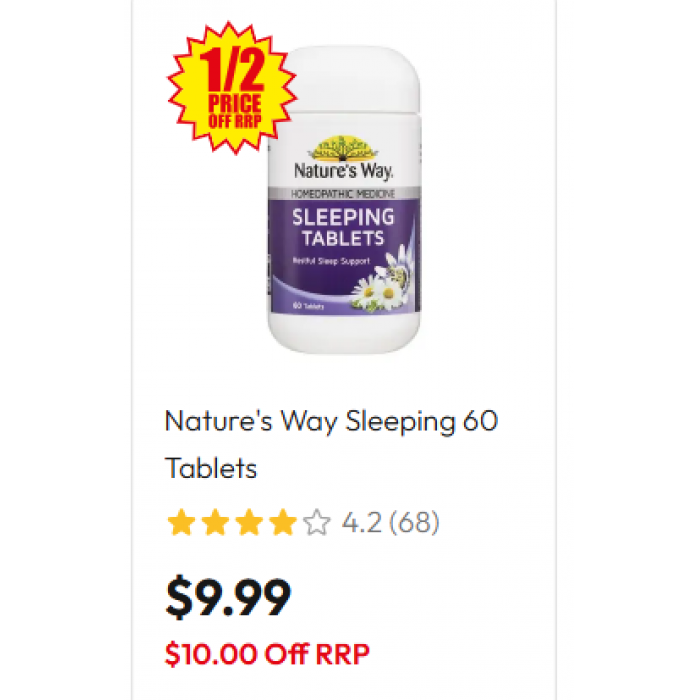Open the 4.2 (68) reviews count
The height and width of the screenshot is (700, 700).
point(391,522)
